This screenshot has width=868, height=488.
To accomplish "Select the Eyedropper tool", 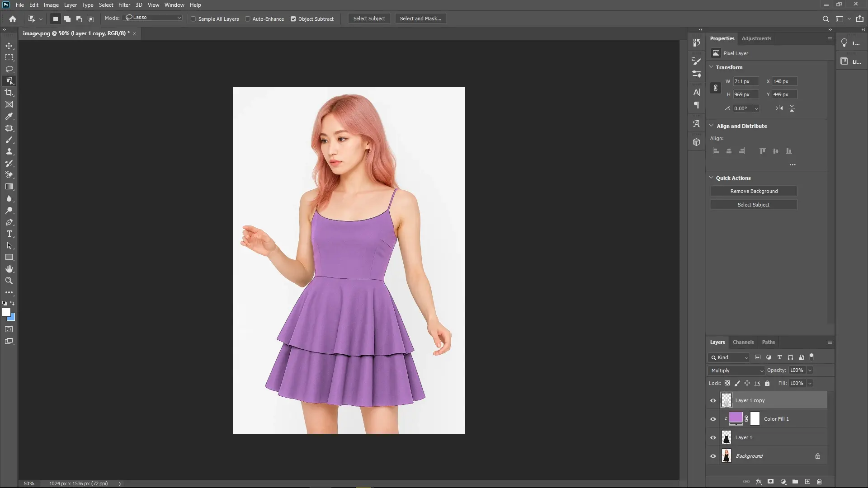I will pos(9,117).
